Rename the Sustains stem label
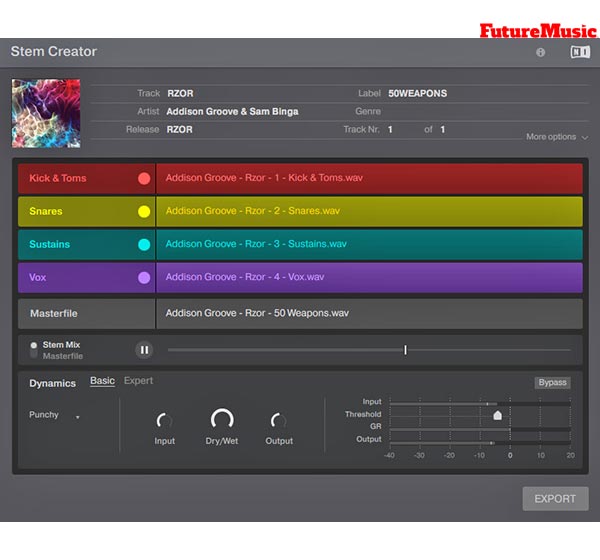Screen dimensions: 600x560 point(50,244)
